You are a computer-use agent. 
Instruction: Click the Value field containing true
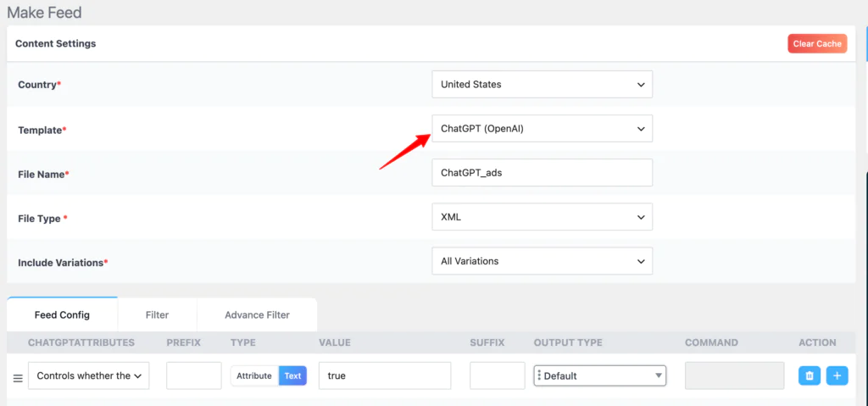385,375
